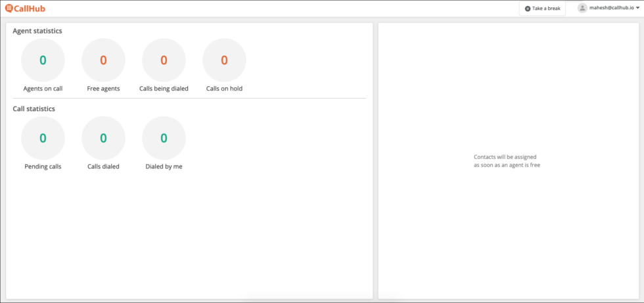
Task: Click the Agents on call counter circle
Action: (43, 60)
